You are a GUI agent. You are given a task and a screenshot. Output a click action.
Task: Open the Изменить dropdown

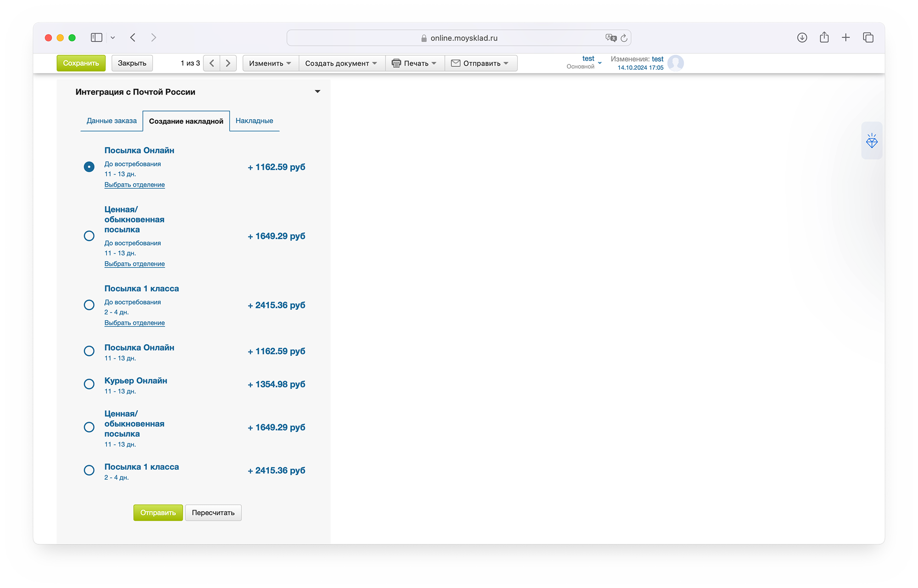pyautogui.click(x=270, y=63)
